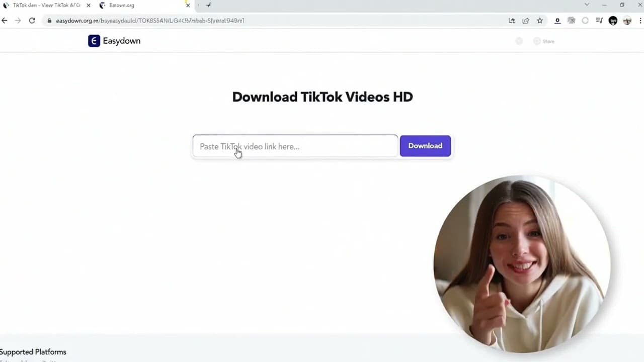Toggle the bookmark star for this page
Viewport: 644px width, 362px height.
pos(540,21)
